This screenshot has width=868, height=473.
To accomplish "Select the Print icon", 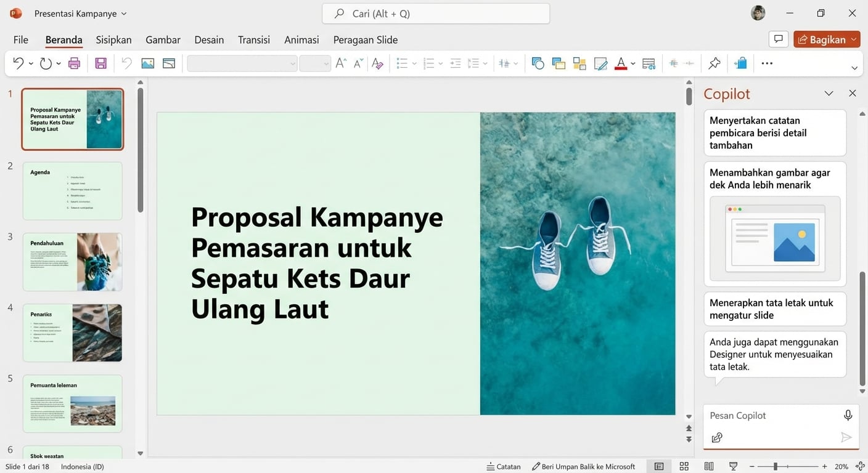I will click(x=74, y=63).
